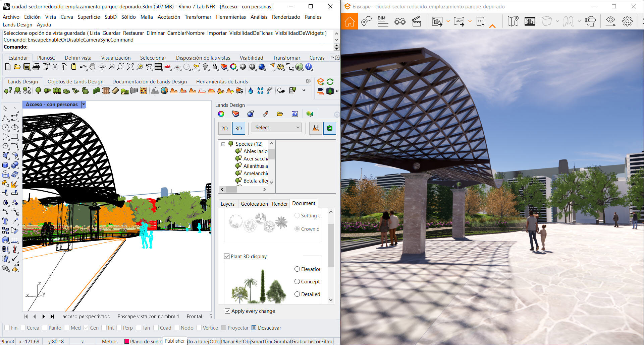Open Enscape settings gear icon
The image size is (644, 345).
[x=627, y=21]
